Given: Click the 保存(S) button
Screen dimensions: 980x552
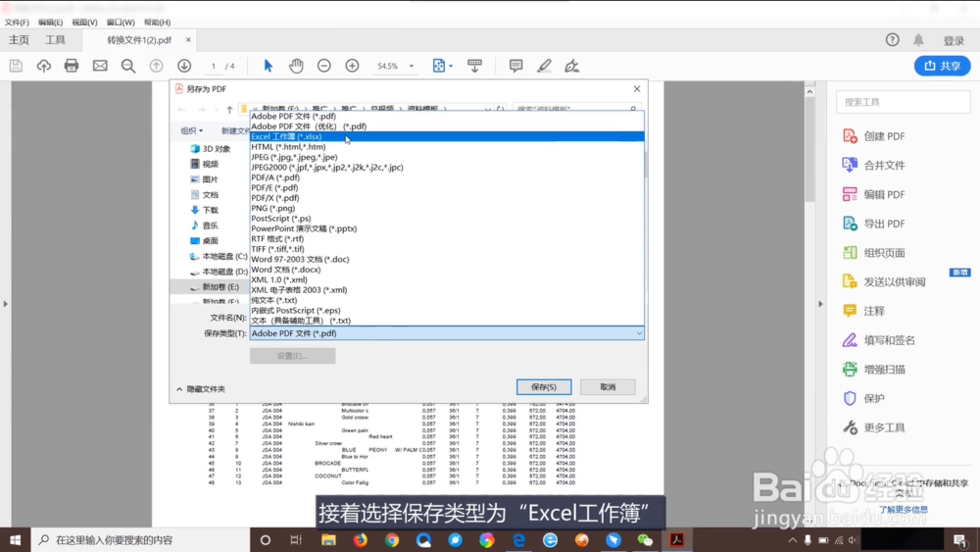Looking at the screenshot, I should 544,387.
